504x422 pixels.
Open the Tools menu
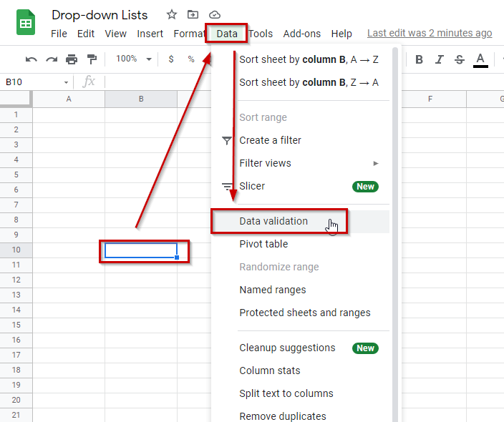261,34
